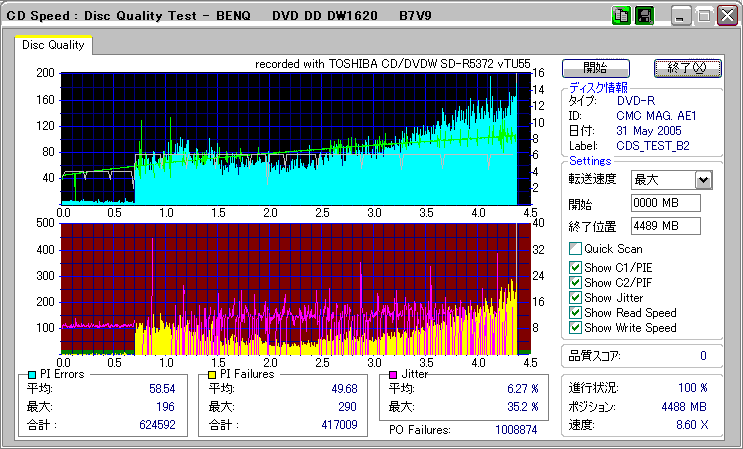Click the save floppy disk icon
This screenshot has width=743, height=449.
[x=644, y=16]
